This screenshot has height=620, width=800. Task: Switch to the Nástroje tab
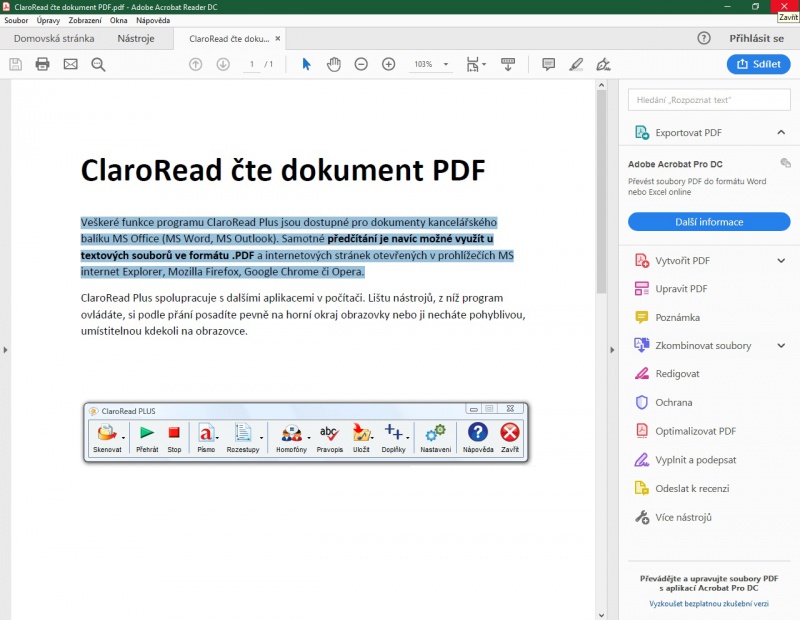(x=136, y=38)
